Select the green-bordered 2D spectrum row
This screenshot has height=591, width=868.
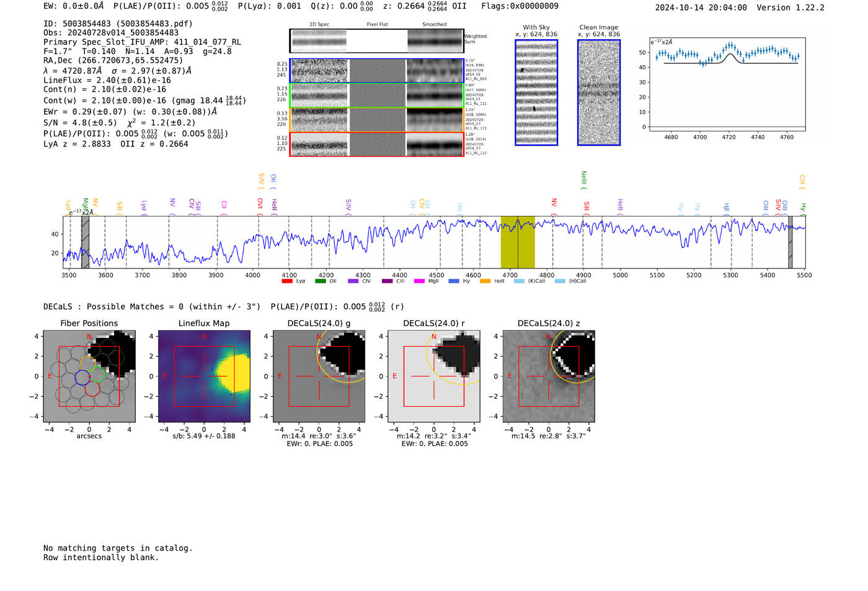[376, 96]
